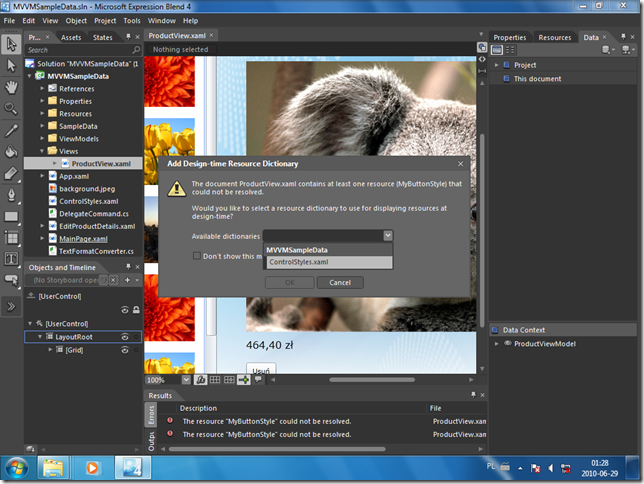Select the Rectangle shape tool
Image resolution: width=644 pixels, height=484 pixels.
click(x=11, y=215)
